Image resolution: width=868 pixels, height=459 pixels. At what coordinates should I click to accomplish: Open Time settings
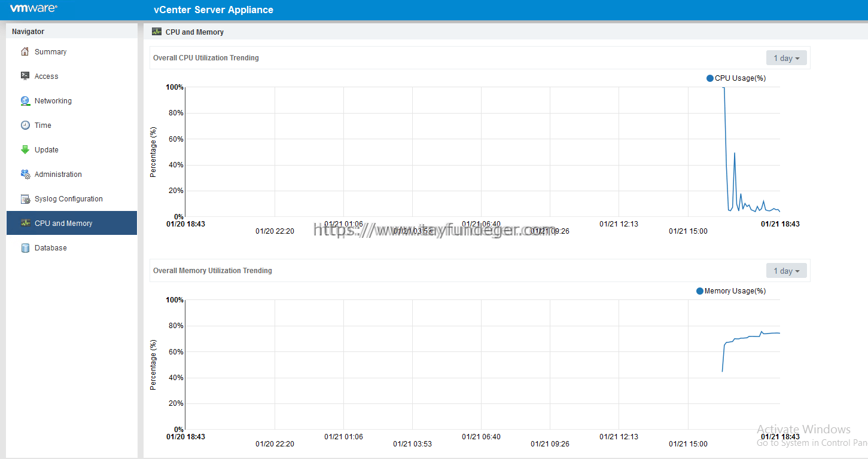(72, 125)
